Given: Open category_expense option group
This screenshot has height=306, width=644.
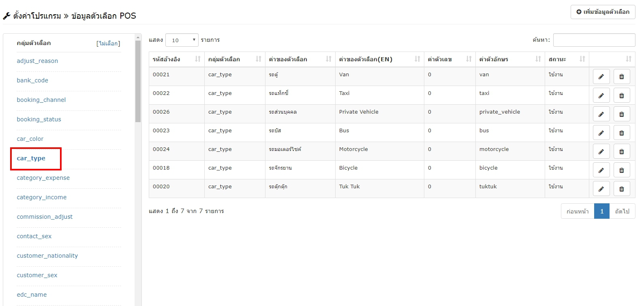Looking at the screenshot, I should pyautogui.click(x=43, y=178).
